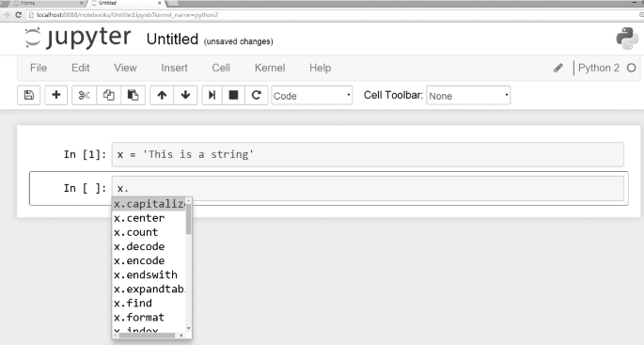Restart kernel with circular arrow icon

pyautogui.click(x=257, y=95)
